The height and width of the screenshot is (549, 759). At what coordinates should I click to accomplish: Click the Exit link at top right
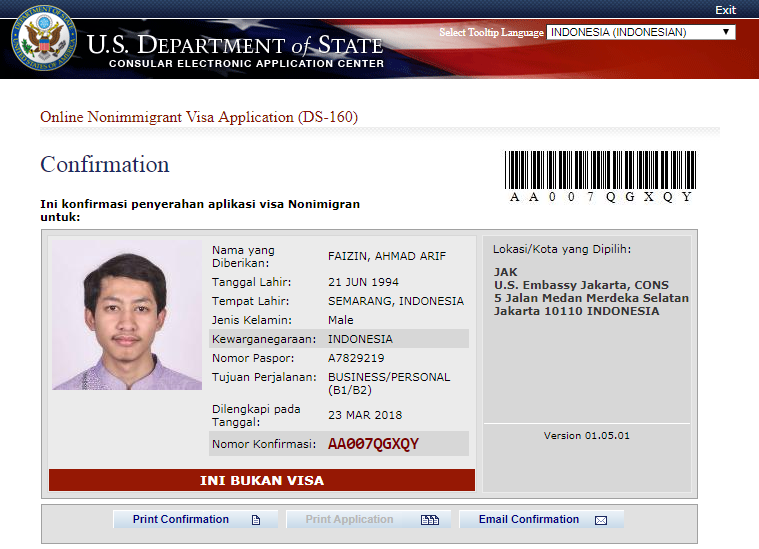pyautogui.click(x=725, y=10)
